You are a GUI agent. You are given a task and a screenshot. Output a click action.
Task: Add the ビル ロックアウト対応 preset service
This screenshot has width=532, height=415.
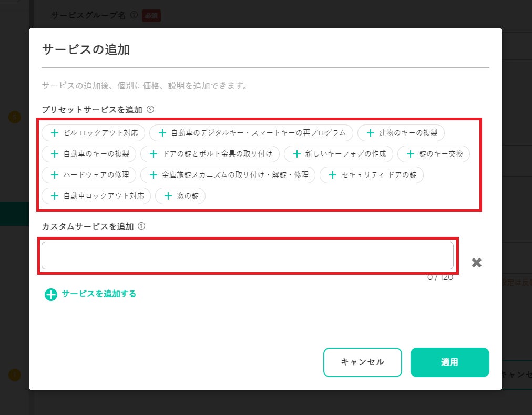(x=93, y=133)
